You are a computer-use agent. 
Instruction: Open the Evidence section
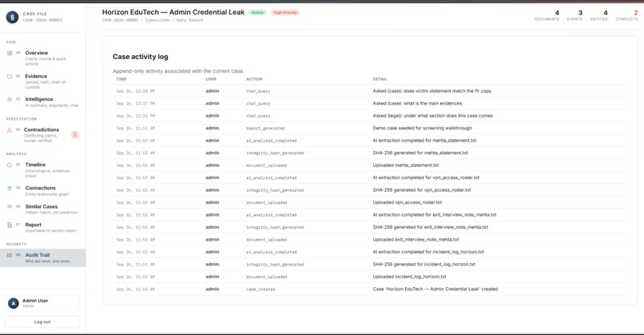[x=42, y=82]
